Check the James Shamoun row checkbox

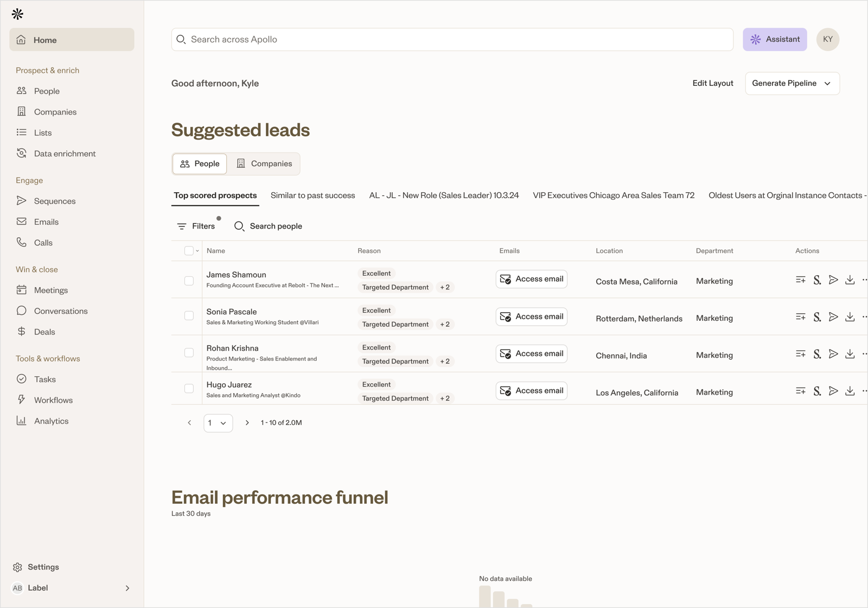point(189,281)
